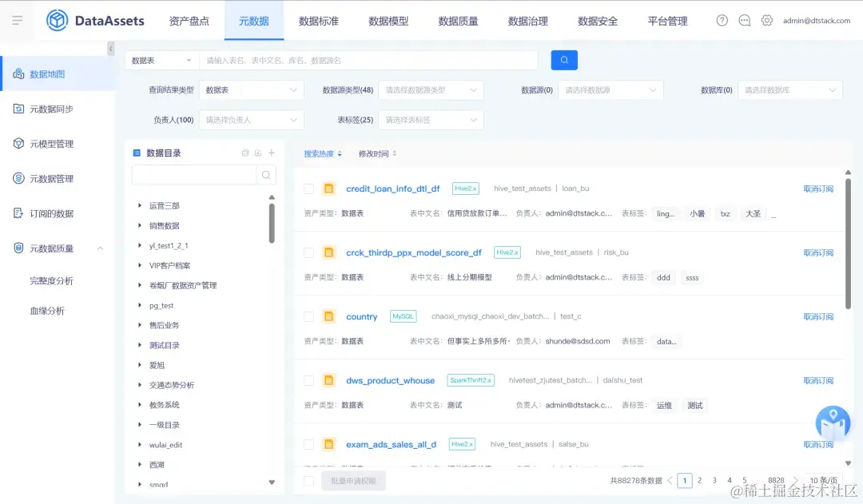This screenshot has height=504, width=863.
Task: Open 负责人 dropdown
Action: point(252,119)
